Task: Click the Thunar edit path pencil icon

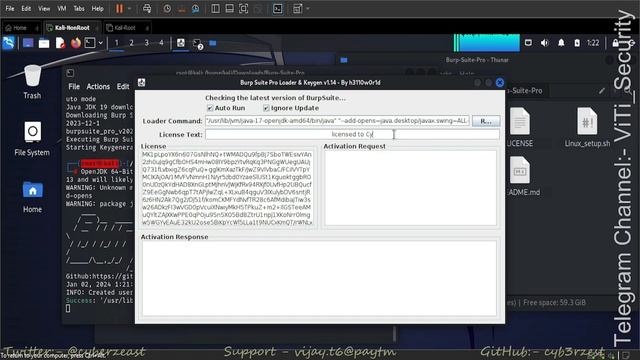Action: pos(602,91)
